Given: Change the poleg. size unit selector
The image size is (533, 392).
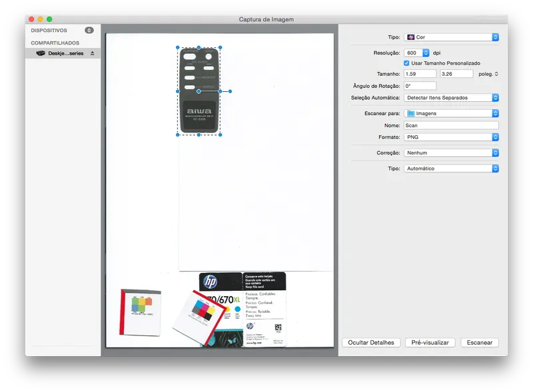Looking at the screenshot, I should tap(487, 74).
